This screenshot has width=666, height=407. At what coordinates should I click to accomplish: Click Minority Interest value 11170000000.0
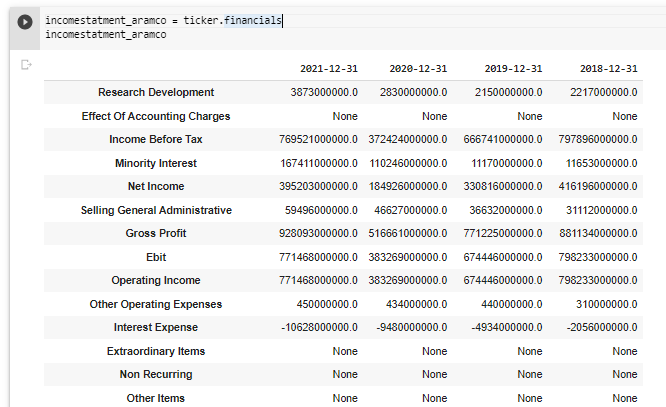(507, 163)
